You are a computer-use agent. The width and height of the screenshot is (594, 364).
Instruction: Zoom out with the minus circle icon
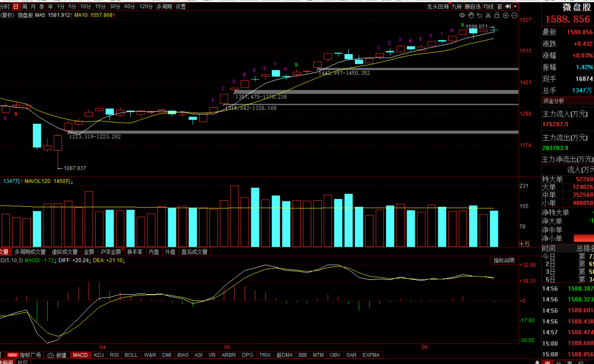514,15
